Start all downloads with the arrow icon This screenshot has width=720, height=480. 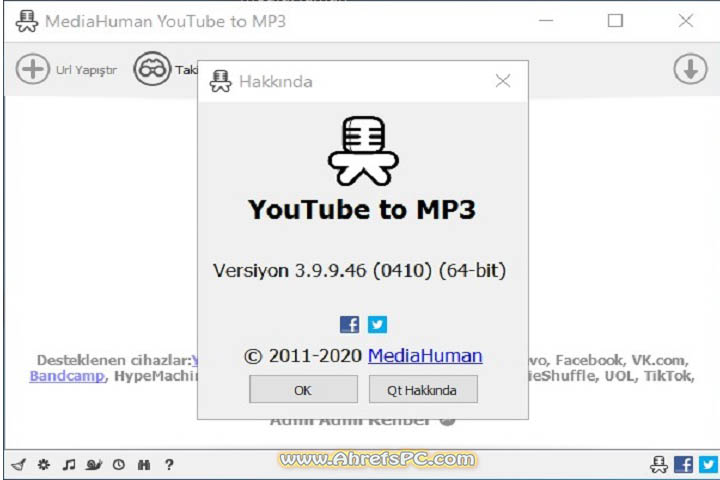[690, 69]
